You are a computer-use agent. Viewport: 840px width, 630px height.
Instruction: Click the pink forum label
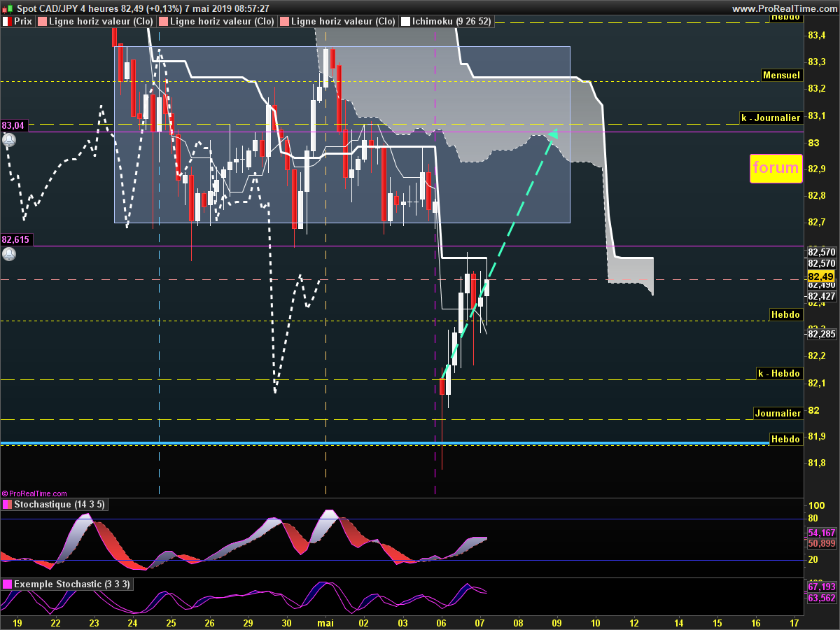776,168
